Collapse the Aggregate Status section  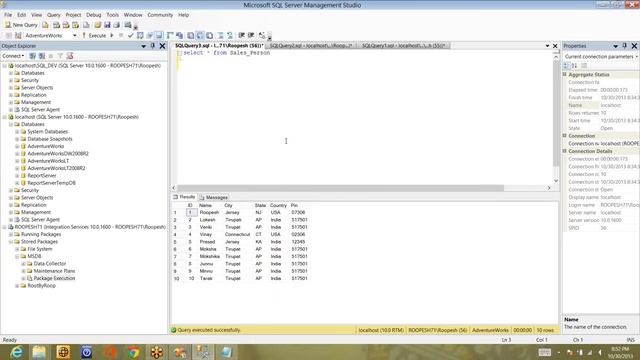[565, 75]
